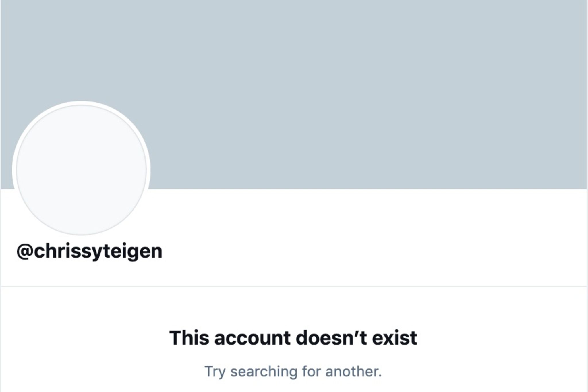The height and width of the screenshot is (392, 588).
Task: Click the word "This" in the error heading
Action: click(189, 338)
